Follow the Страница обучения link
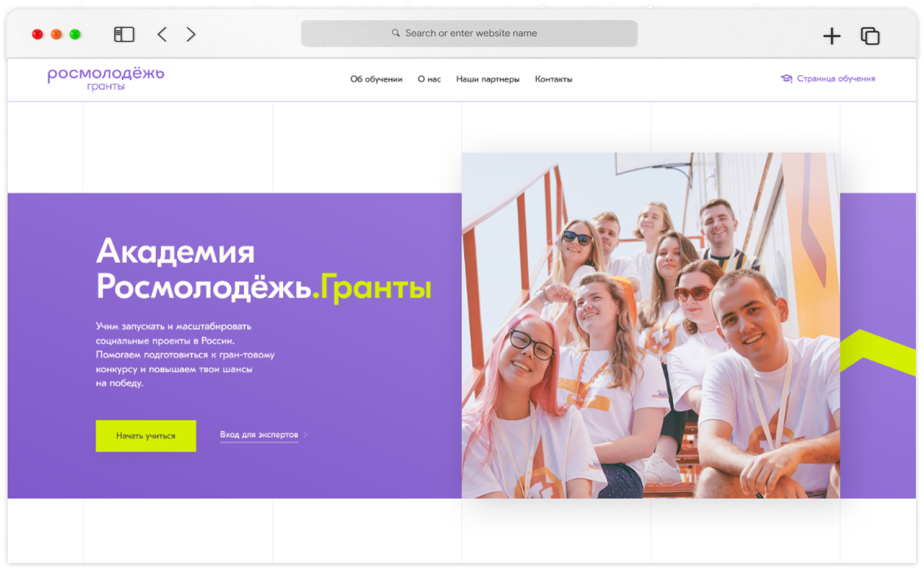This screenshot has height=569, width=924. click(836, 78)
